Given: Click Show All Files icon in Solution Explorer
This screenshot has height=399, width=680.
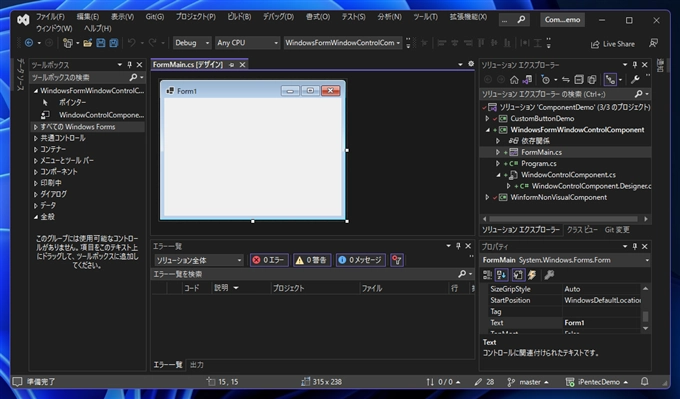Looking at the screenshot, I should [592, 80].
